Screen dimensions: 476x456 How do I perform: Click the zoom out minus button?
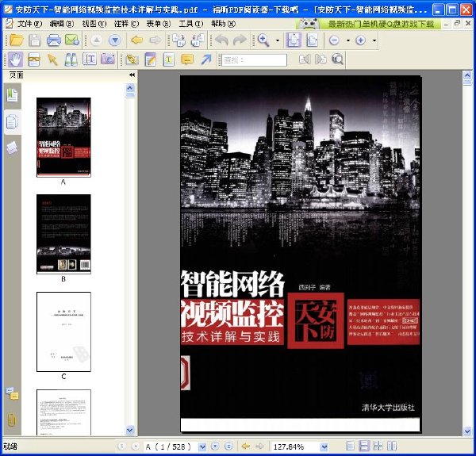(x=334, y=40)
